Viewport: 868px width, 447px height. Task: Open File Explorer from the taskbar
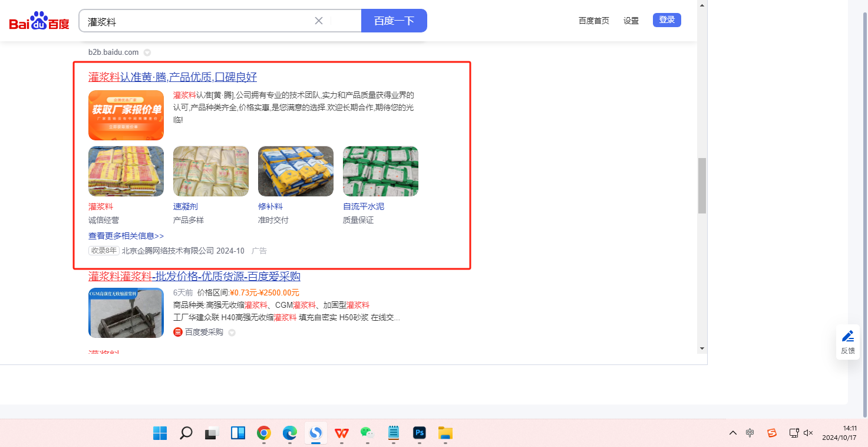pyautogui.click(x=445, y=433)
